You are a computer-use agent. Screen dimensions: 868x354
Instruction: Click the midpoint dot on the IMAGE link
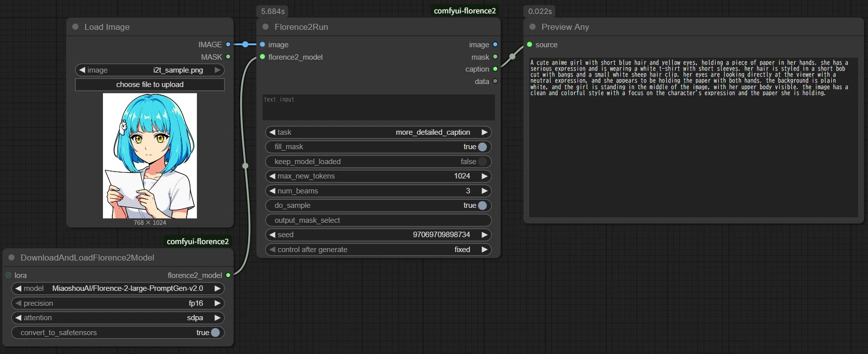245,44
